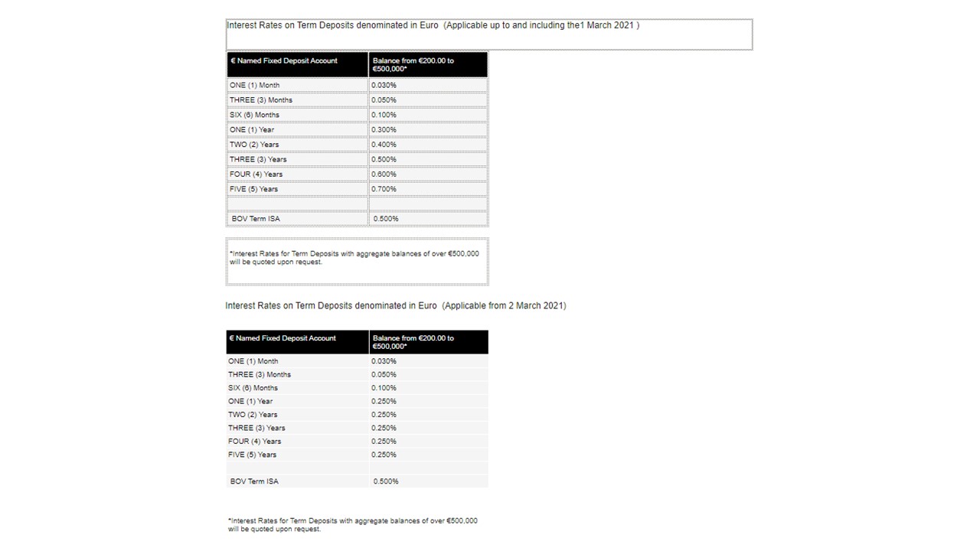Click SIX (6) Months in bottom table
Image resolution: width=980 pixels, height=551 pixels.
point(253,388)
